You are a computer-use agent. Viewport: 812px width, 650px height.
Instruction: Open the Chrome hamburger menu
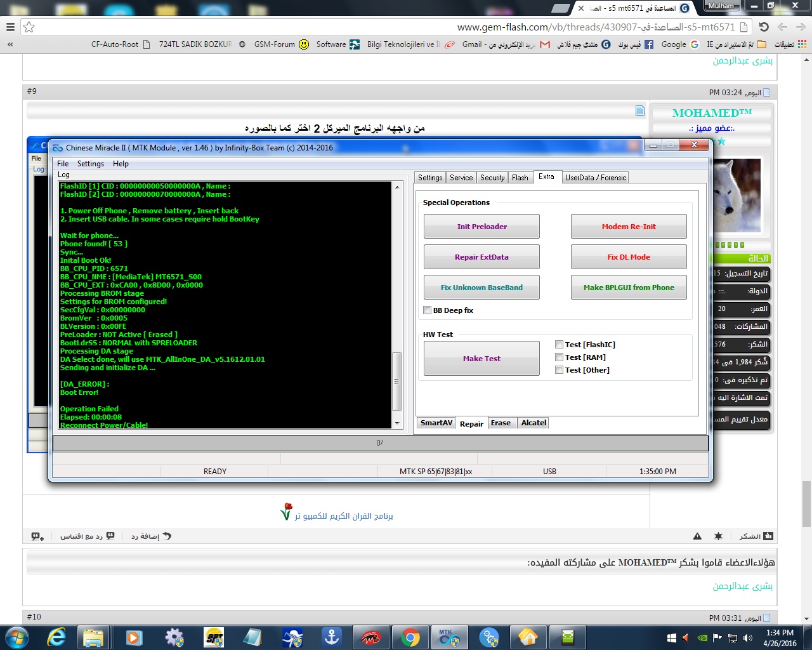coord(10,27)
